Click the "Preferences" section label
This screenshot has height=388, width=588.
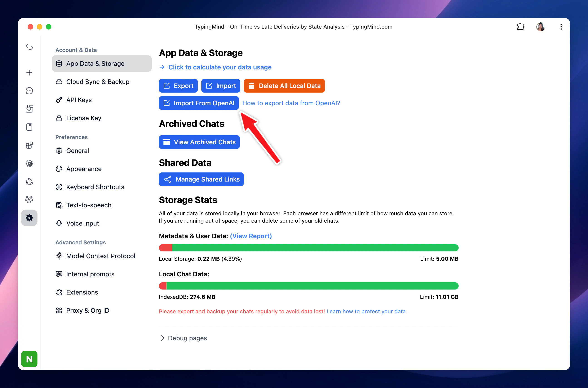pyautogui.click(x=71, y=137)
